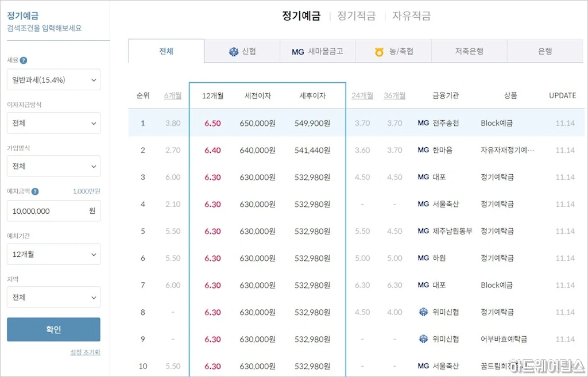The height and width of the screenshot is (377, 588).
Task: Switch to 자유적금 top menu
Action: click(412, 16)
